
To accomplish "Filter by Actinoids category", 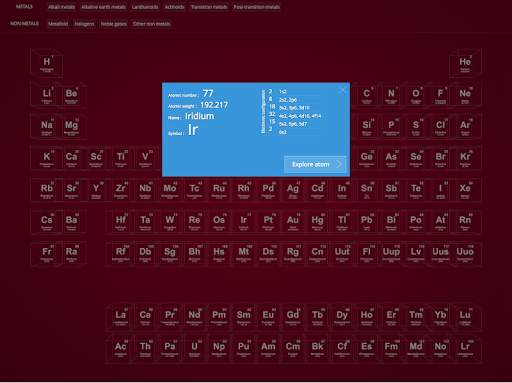I will (174, 7).
